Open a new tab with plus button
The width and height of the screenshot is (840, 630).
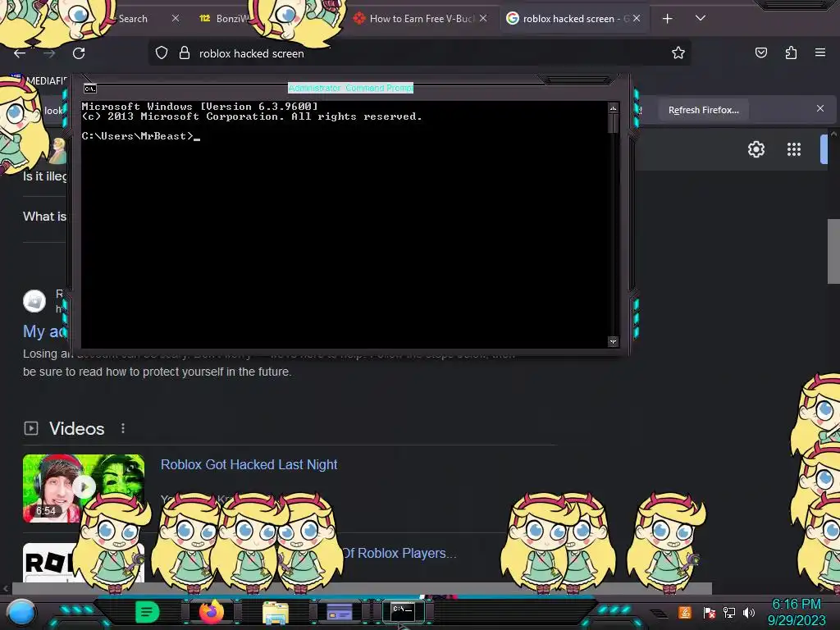point(668,19)
